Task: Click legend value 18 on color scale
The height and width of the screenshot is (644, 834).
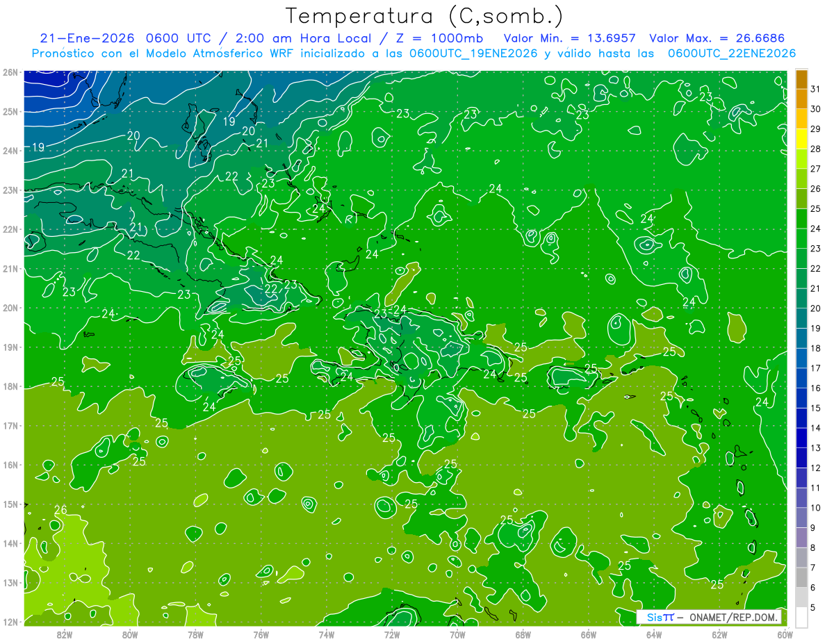Action: click(816, 348)
